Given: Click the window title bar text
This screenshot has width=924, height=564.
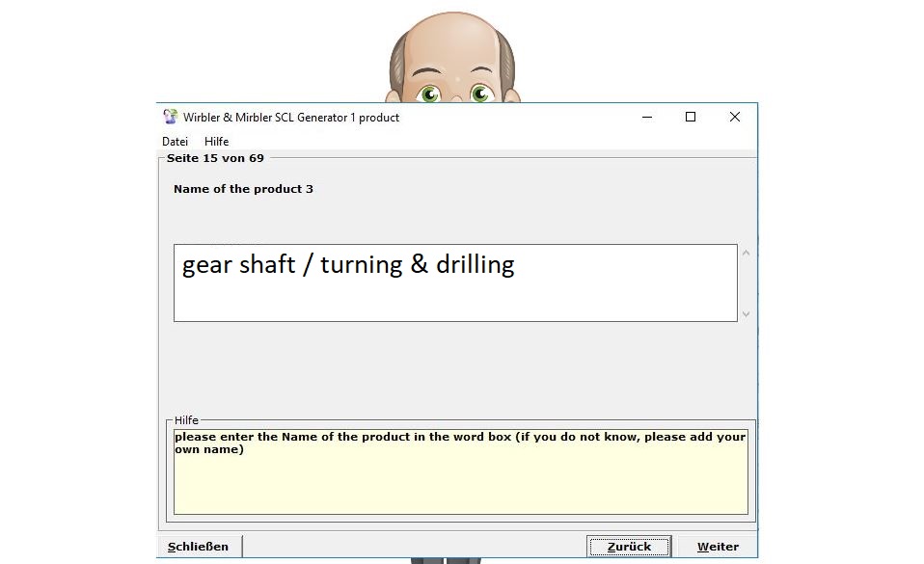Looking at the screenshot, I should [x=291, y=118].
